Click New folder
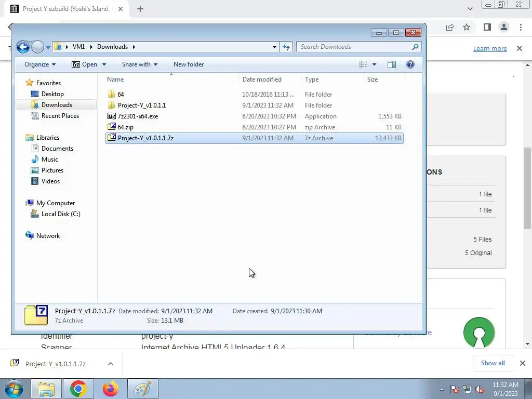The width and height of the screenshot is (532, 399). pyautogui.click(x=189, y=64)
